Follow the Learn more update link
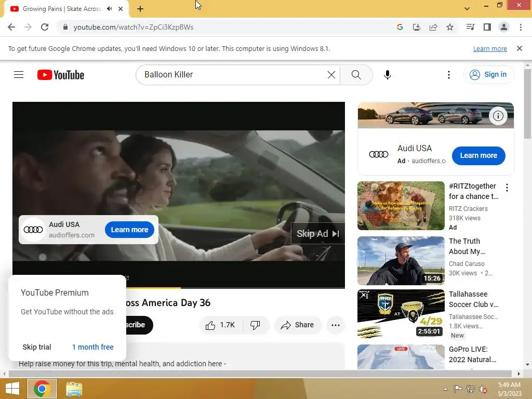The image size is (532, 399). 490,48
